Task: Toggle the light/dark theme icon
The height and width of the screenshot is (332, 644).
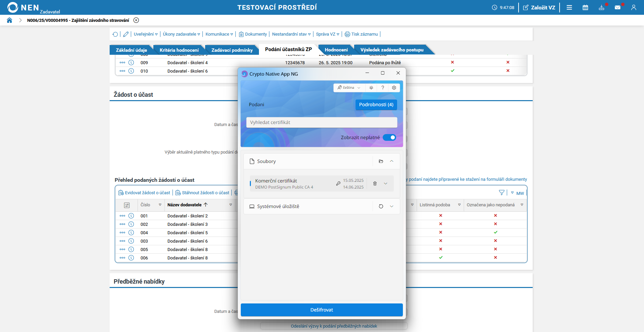Action: pos(371,88)
